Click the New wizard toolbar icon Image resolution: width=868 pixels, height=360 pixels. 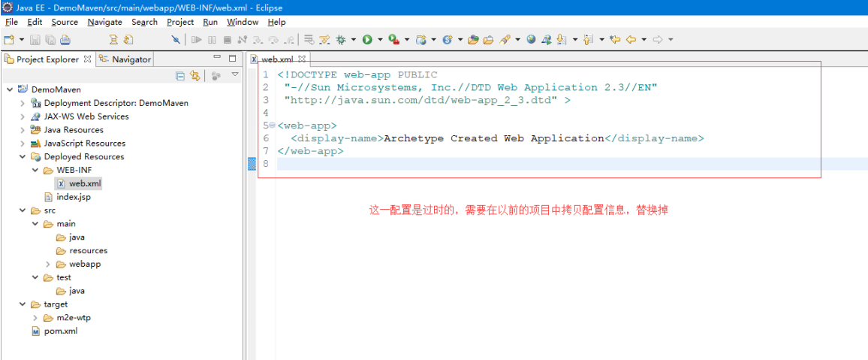(x=9, y=39)
